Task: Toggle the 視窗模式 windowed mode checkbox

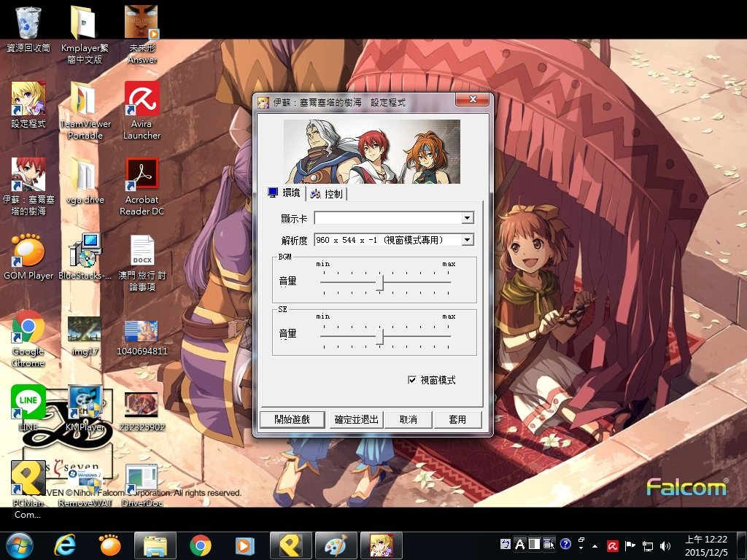Action: 412,379
